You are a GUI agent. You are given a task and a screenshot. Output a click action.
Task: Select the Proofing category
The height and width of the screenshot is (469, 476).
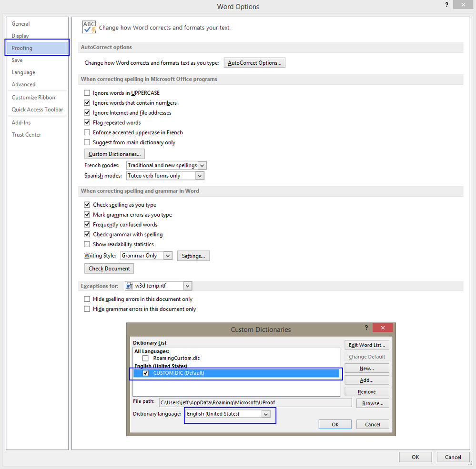point(37,48)
